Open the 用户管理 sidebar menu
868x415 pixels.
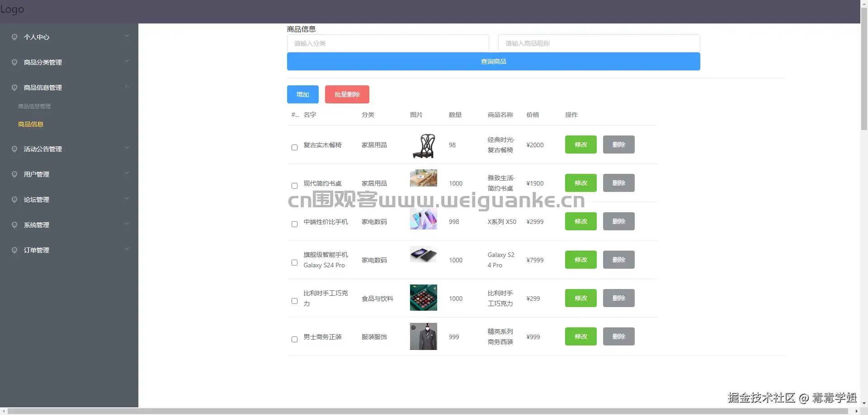(x=69, y=174)
